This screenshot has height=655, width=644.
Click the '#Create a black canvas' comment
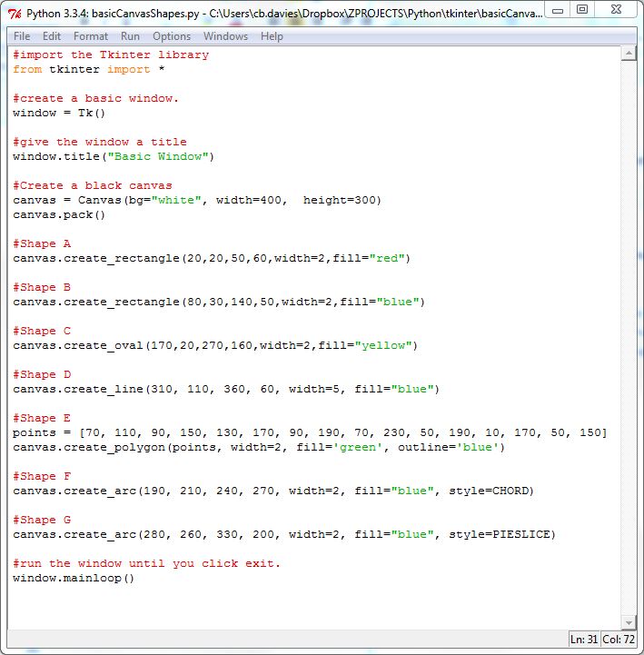point(93,186)
